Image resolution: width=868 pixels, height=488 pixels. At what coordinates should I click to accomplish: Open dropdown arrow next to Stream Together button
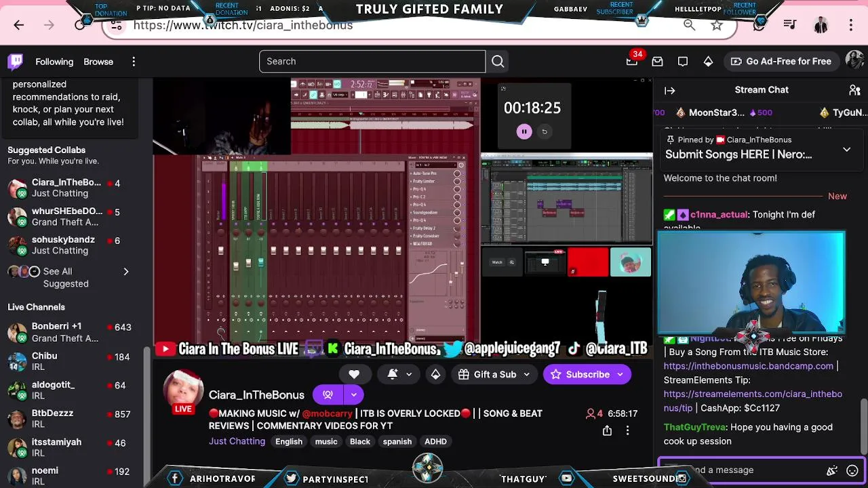point(354,394)
